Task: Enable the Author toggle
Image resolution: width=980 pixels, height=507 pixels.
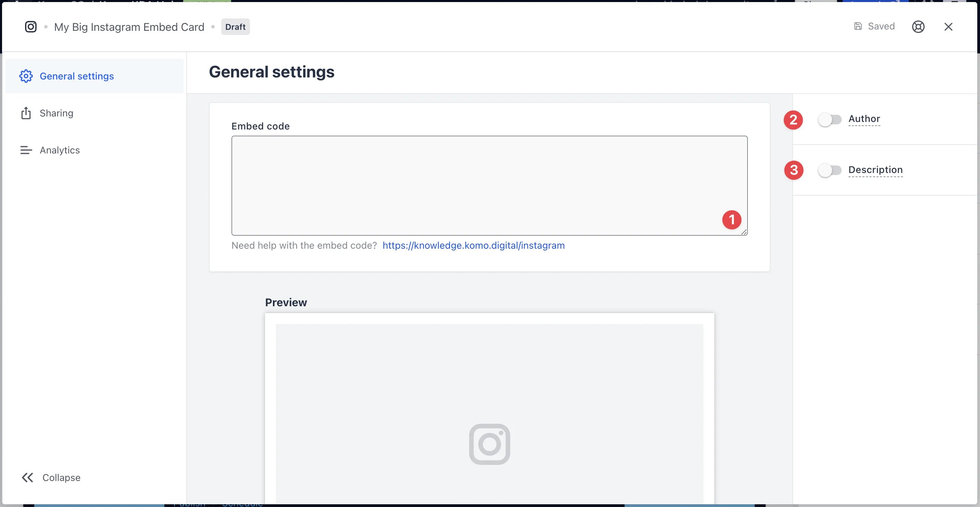Action: pyautogui.click(x=830, y=120)
